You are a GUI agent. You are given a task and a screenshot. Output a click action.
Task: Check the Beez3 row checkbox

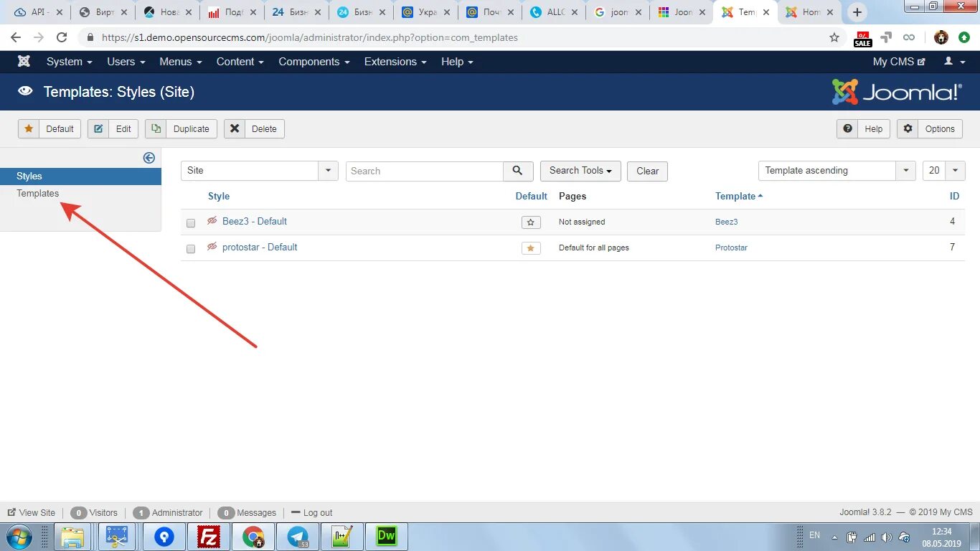click(x=190, y=222)
